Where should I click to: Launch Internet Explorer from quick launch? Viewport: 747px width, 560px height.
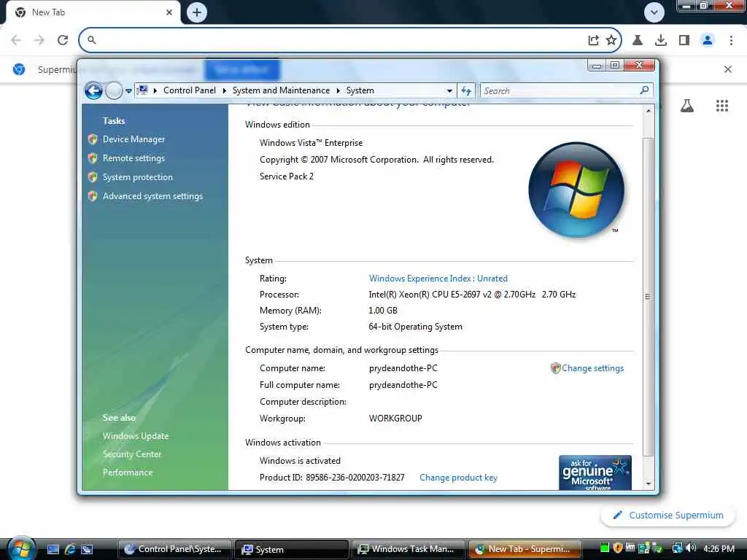70,550
